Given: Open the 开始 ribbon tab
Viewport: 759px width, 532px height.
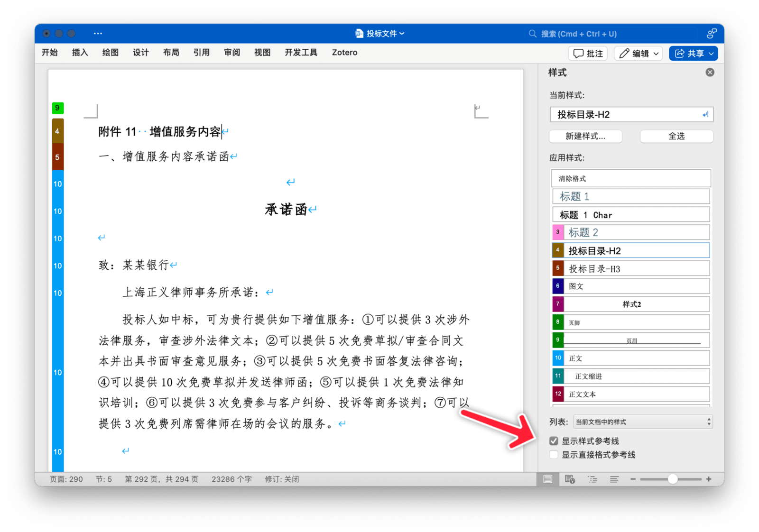Looking at the screenshot, I should coord(50,53).
